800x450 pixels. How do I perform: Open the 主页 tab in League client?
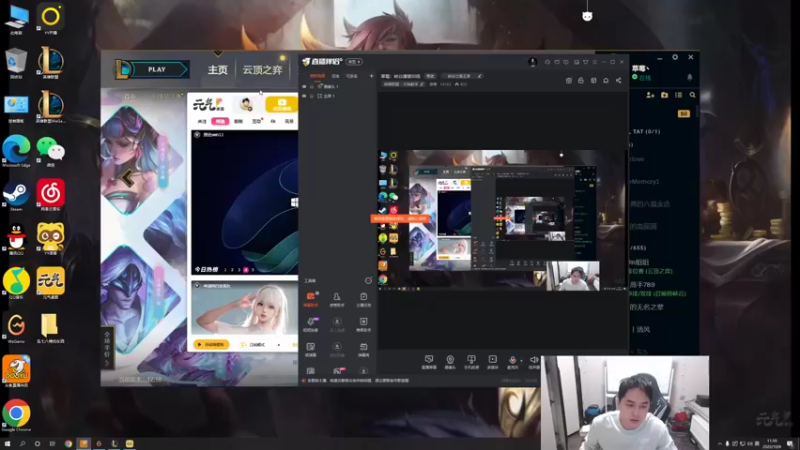point(217,70)
